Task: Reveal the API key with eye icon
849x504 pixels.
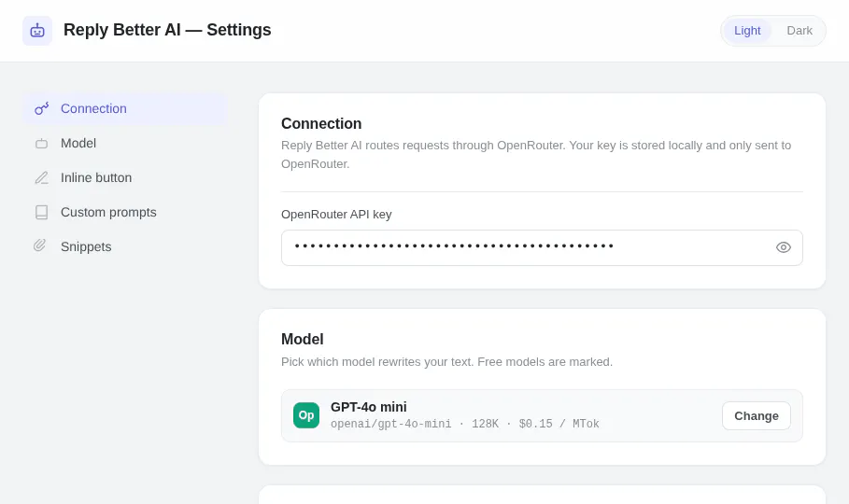Action: click(x=783, y=248)
